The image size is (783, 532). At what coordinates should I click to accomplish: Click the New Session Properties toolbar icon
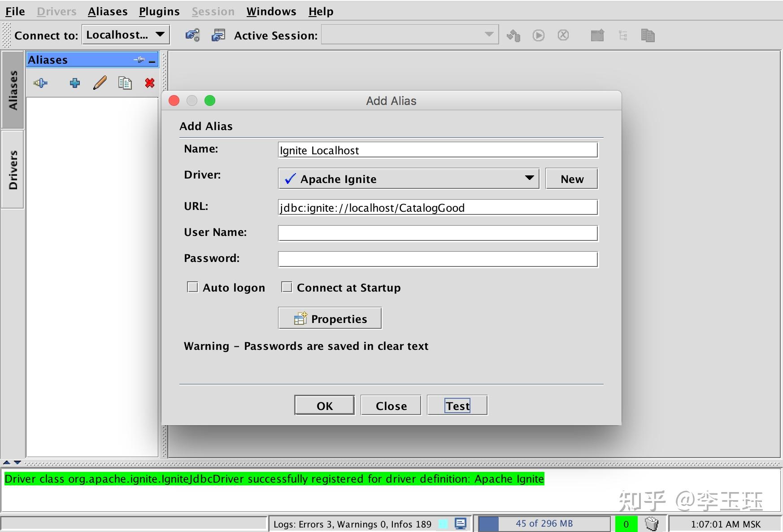coord(218,35)
